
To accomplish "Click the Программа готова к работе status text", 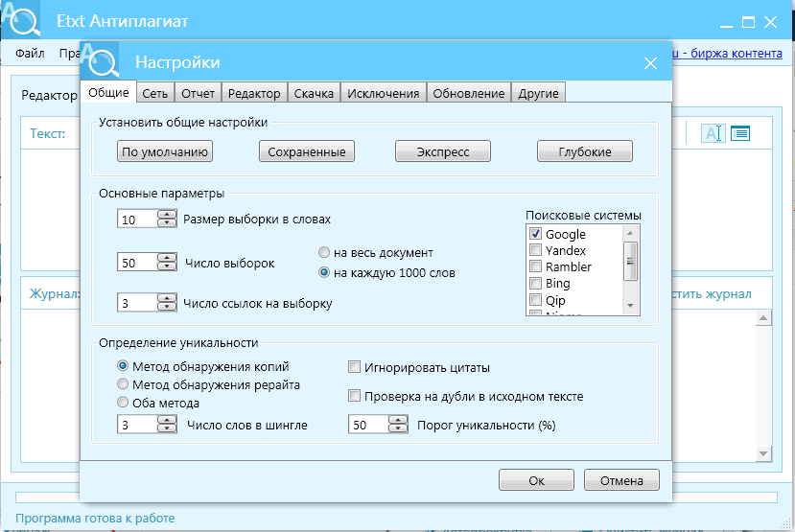I will pos(95,519).
